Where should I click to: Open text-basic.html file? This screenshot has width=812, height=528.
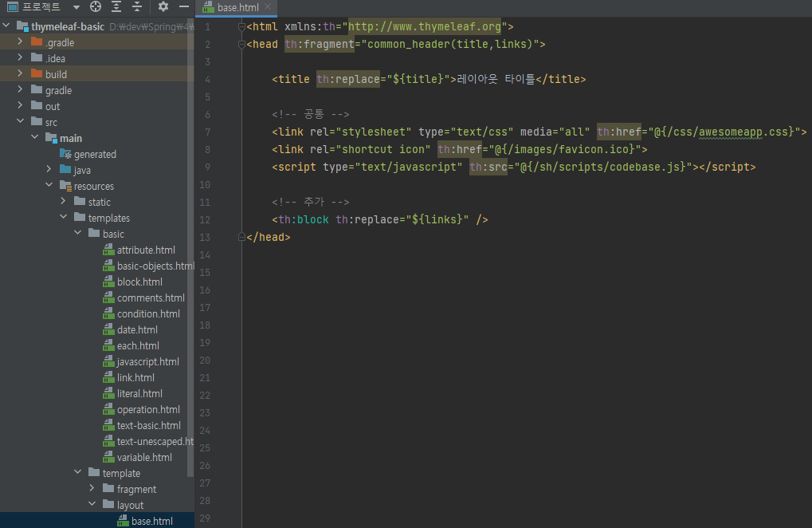click(149, 425)
